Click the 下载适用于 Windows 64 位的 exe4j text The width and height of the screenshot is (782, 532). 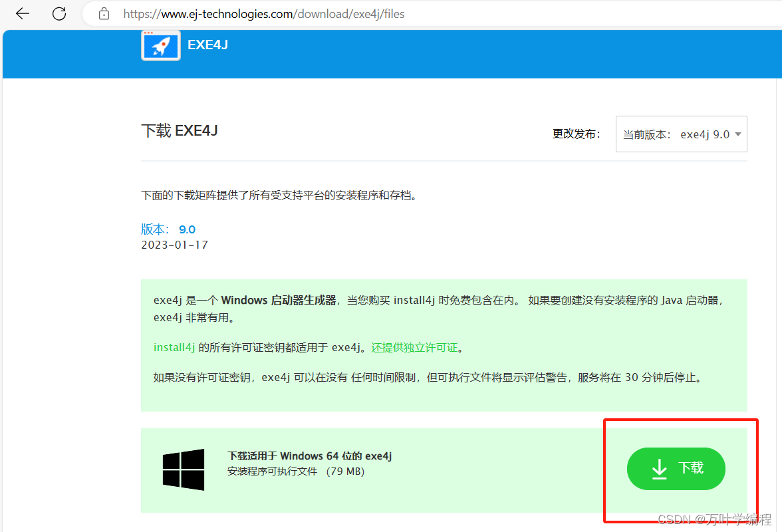coord(310,456)
